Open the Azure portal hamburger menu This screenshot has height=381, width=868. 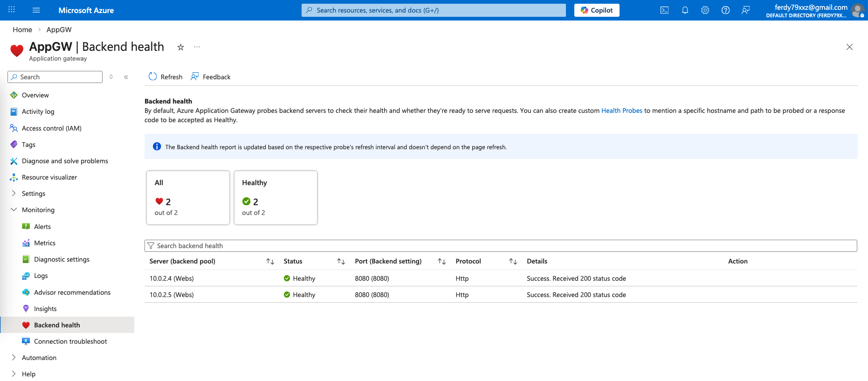click(x=36, y=10)
